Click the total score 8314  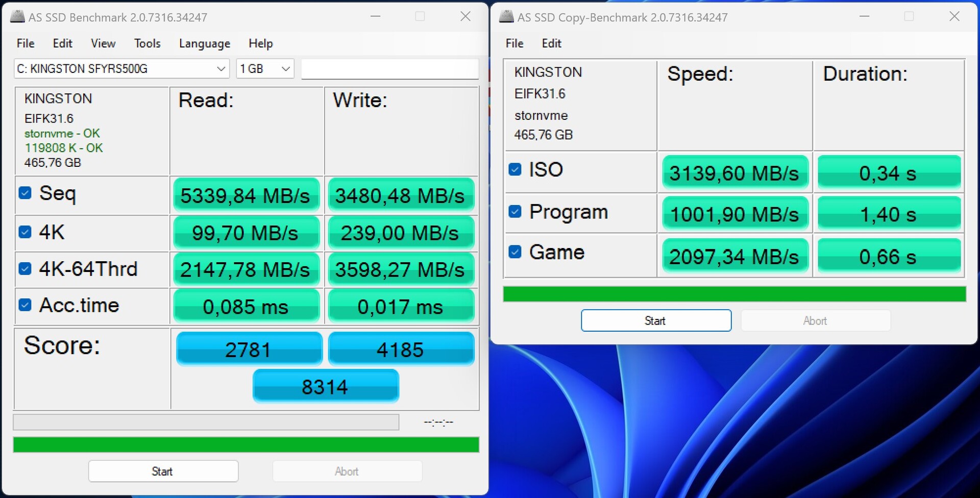326,386
